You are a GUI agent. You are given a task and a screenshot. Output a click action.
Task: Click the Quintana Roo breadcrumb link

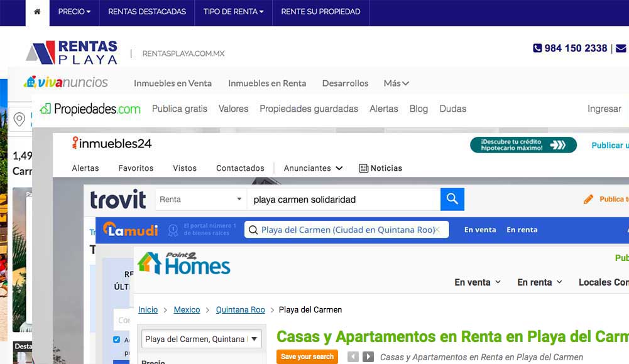tap(240, 309)
